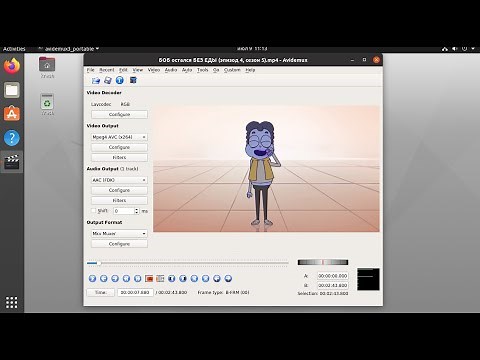
Task: Open the volume icon in the top bar
Action: (455, 49)
